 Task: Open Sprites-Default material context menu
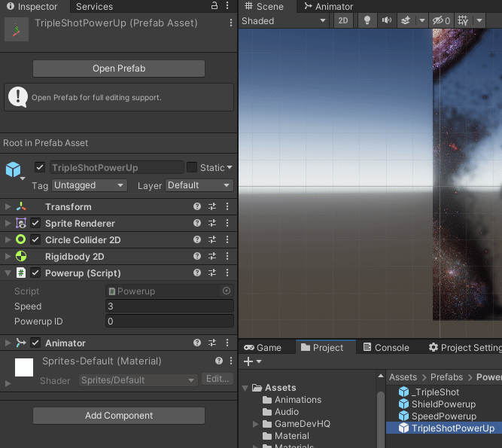(231, 361)
